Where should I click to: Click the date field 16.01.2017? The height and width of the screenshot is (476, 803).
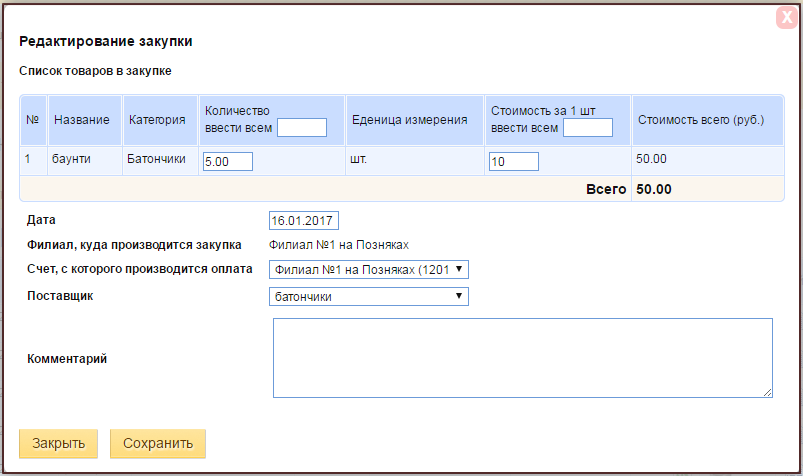(x=304, y=221)
